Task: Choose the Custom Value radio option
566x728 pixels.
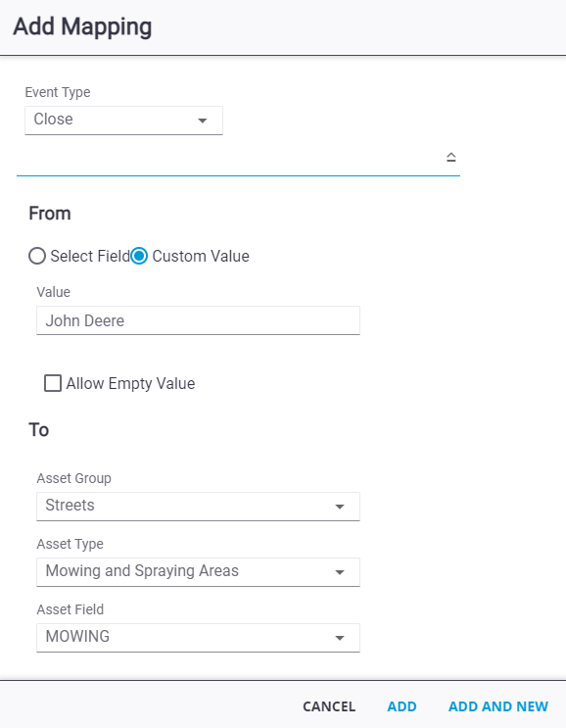Action: tap(139, 256)
